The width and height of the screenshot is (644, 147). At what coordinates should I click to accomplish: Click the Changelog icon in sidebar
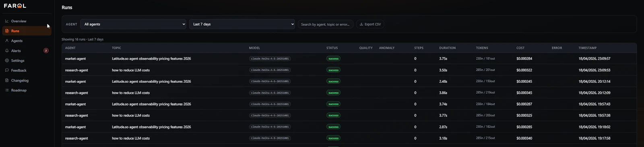7,80
